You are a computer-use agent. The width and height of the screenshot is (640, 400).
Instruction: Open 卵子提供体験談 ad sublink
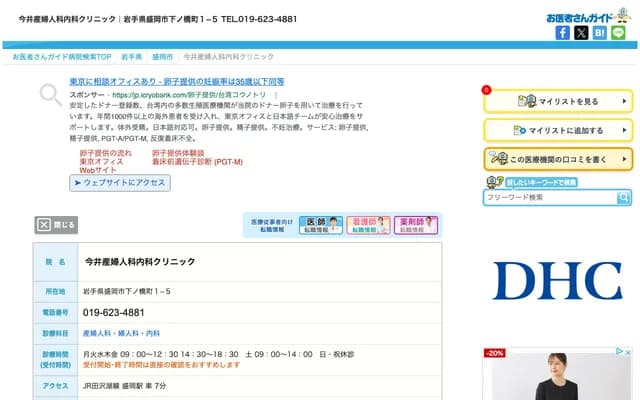178,153
